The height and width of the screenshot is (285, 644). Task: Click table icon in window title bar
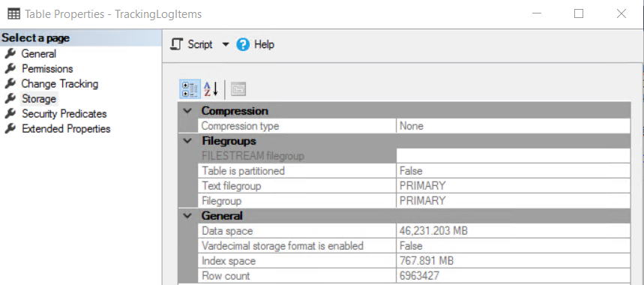[x=14, y=14]
